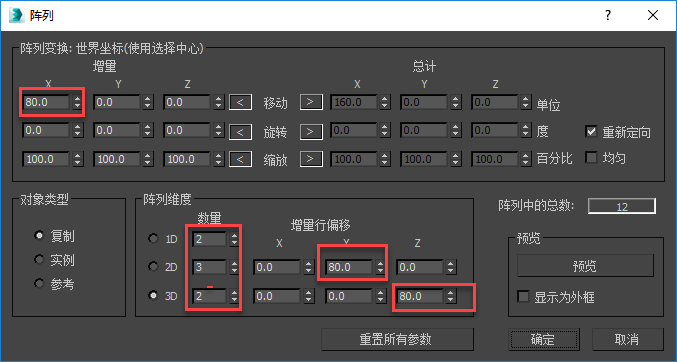Click the Rotate (旋转) left arrow button
The height and width of the screenshot is (362, 677).
tap(240, 131)
